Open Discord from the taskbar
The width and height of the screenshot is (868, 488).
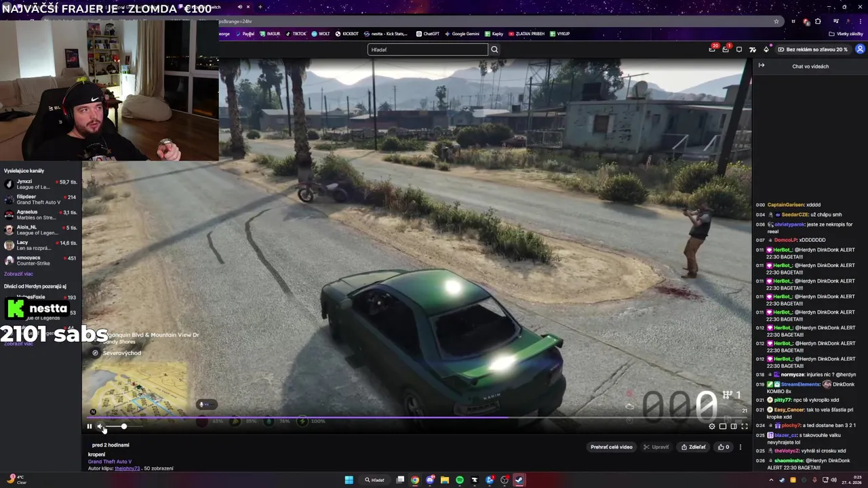pyautogui.click(x=430, y=480)
